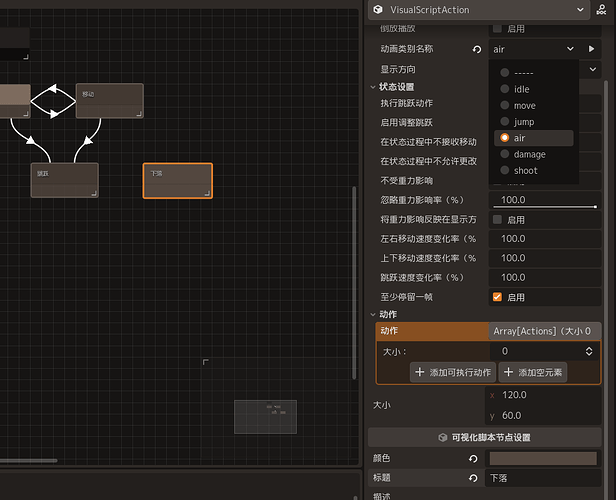Select the shoot animation option
Viewport: 616px width, 500px height.
tap(534, 170)
